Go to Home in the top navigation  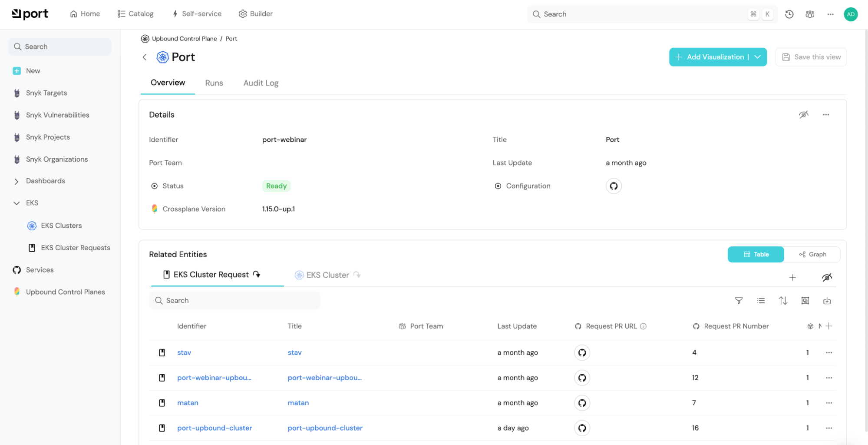(x=85, y=14)
